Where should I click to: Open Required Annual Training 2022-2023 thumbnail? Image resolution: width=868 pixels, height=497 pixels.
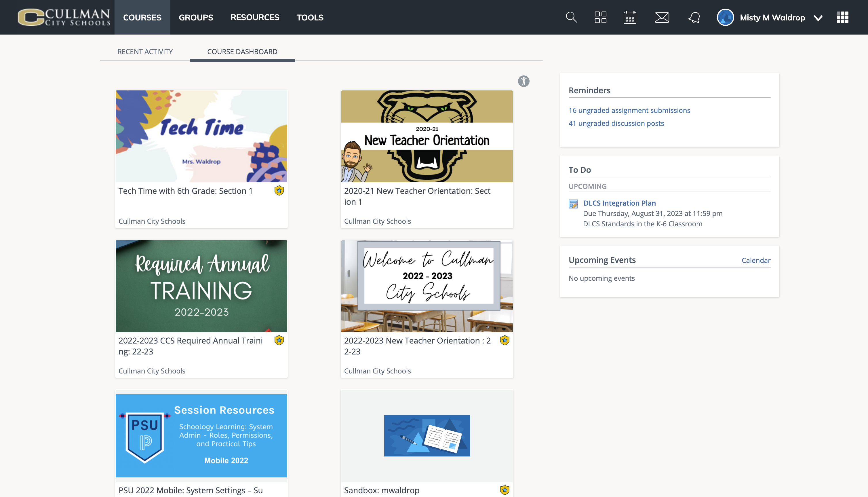click(x=201, y=286)
